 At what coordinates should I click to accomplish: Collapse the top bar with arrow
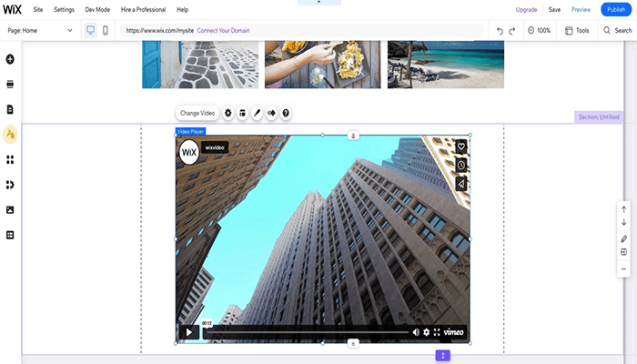click(318, 2)
